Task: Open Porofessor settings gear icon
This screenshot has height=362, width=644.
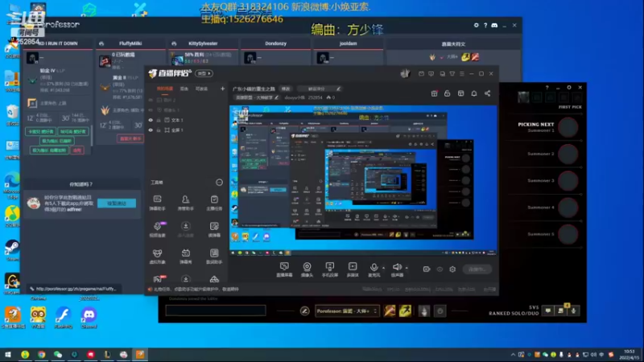Action: (476, 26)
